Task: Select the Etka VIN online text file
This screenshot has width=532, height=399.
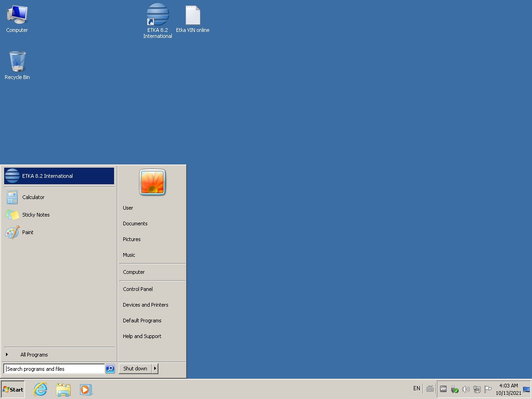Action: pos(193,19)
